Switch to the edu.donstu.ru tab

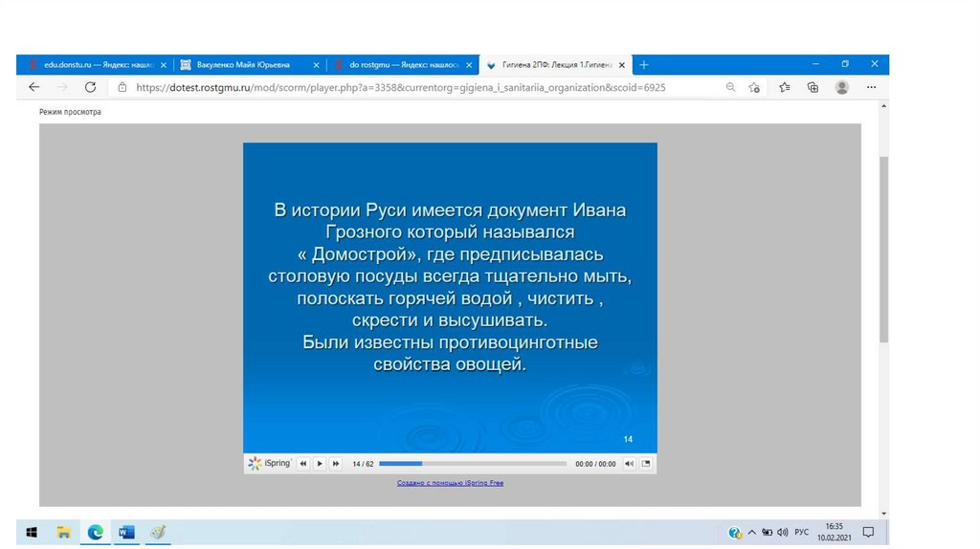coord(91,65)
